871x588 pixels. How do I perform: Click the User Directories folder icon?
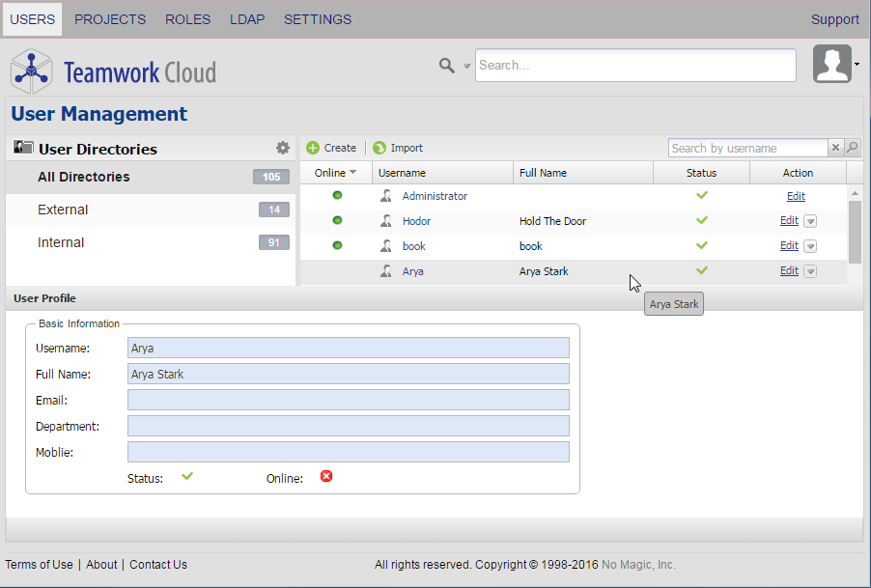(x=23, y=147)
